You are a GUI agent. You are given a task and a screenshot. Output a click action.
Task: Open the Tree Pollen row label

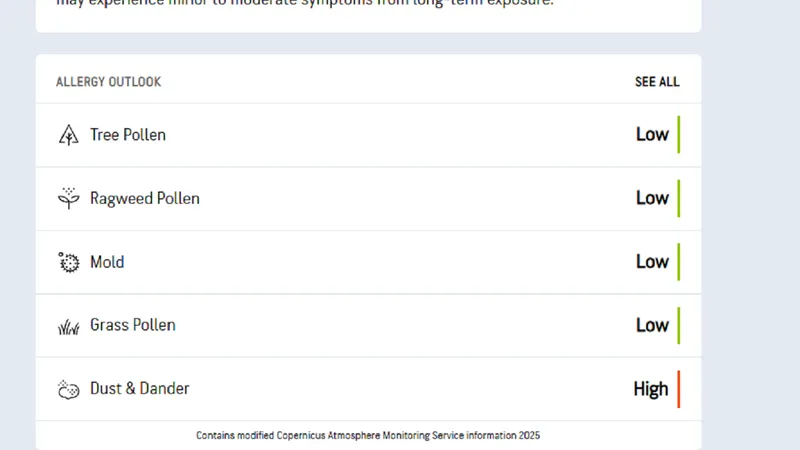pyautogui.click(x=128, y=135)
